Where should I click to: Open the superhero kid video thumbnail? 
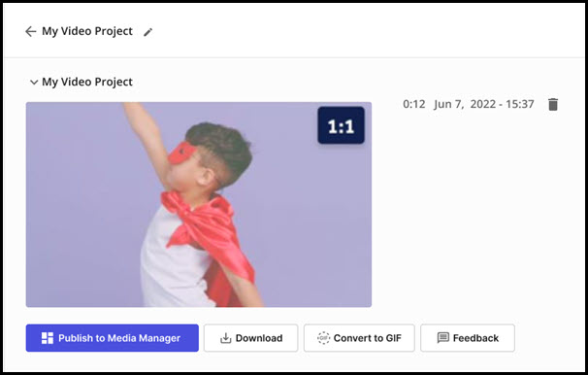pos(199,205)
